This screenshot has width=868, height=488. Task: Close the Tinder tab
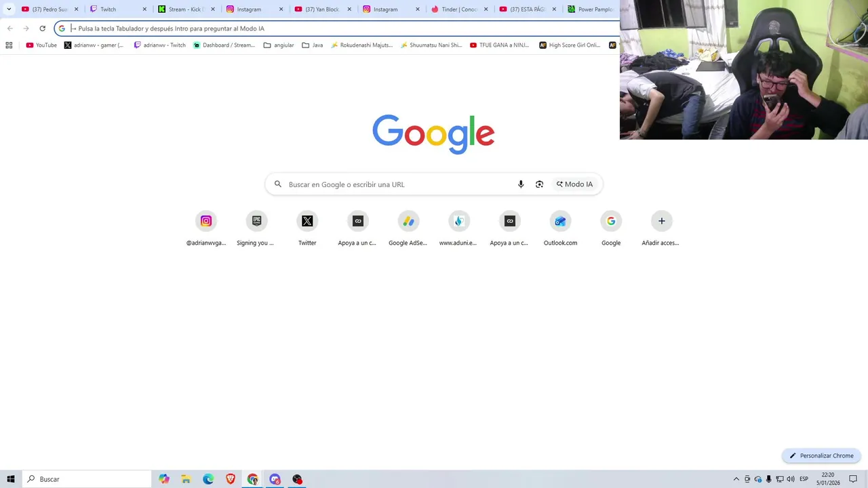486,9
